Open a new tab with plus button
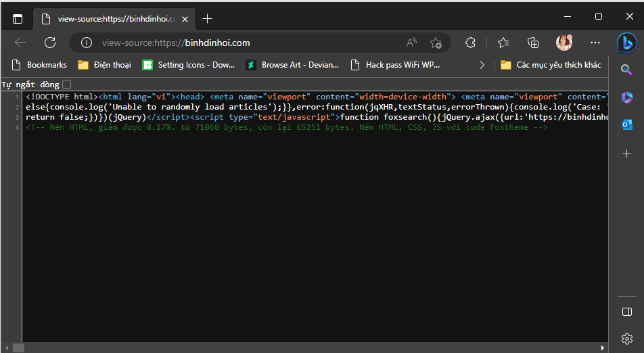 [x=208, y=18]
